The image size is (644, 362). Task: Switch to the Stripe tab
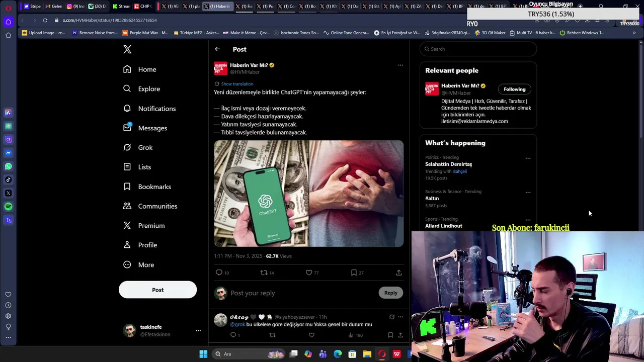32,6
